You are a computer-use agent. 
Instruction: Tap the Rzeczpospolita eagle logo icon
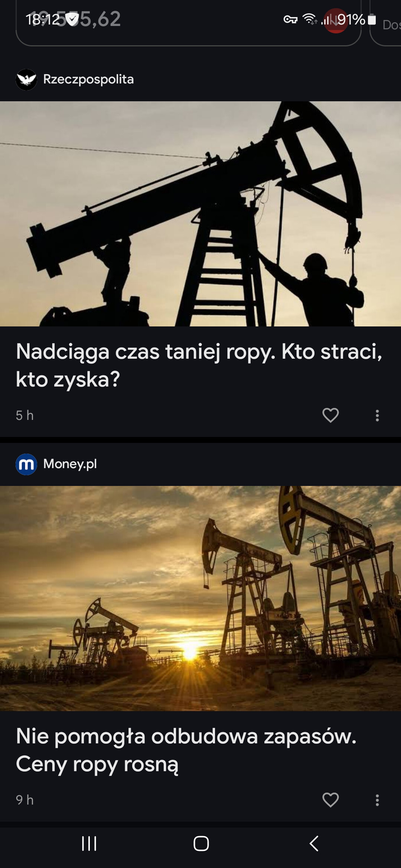point(26,80)
